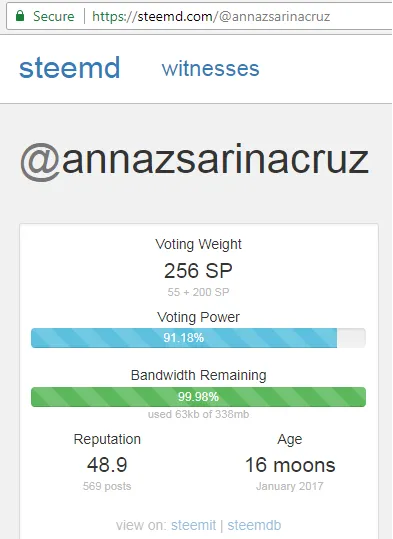Click the 256 SP voting weight value
Viewport: 393px width, 539px height.
click(x=198, y=271)
